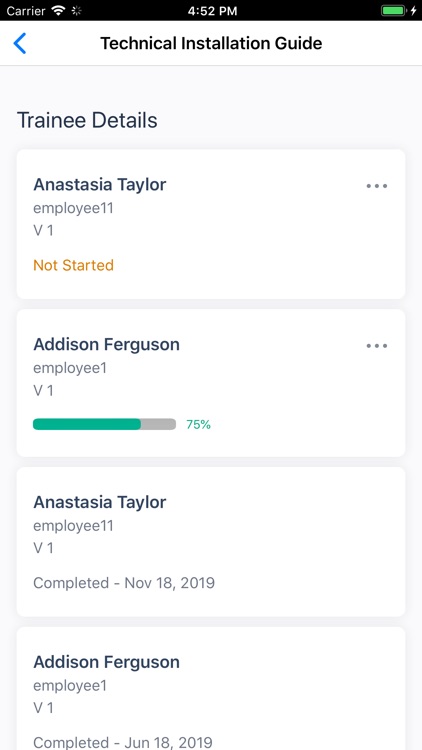Image resolution: width=422 pixels, height=750 pixels.
Task: Open first Anastasia Taylor trainee card
Action: 211,224
